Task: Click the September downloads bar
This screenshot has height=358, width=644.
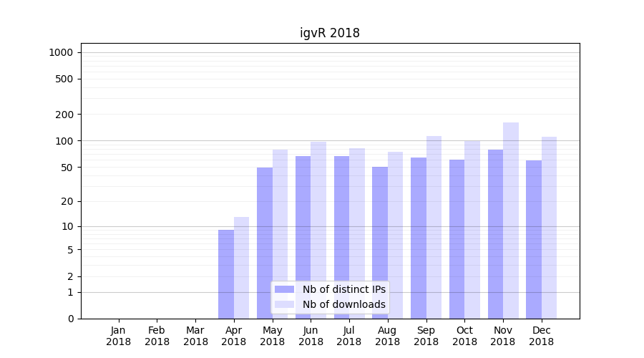Action: click(x=434, y=227)
